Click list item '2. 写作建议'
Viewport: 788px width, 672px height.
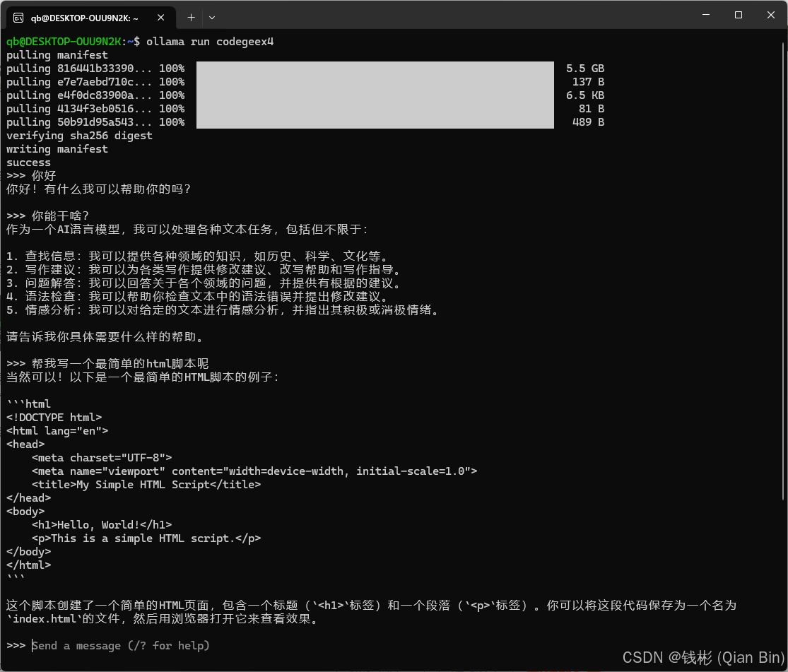(204, 270)
